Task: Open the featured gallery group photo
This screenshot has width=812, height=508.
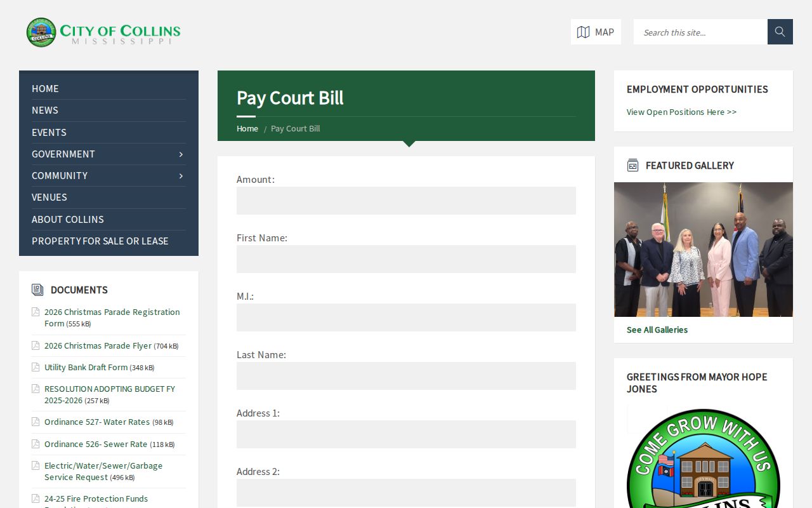Action: click(x=704, y=250)
